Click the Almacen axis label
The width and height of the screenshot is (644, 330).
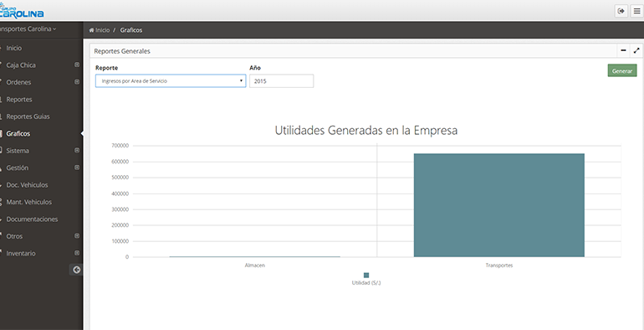coord(254,266)
